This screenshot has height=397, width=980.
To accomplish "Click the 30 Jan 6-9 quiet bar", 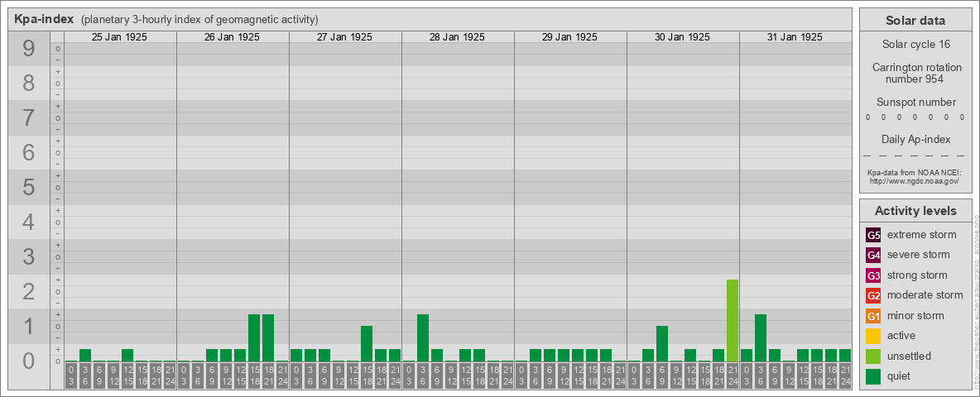I will point(662,343).
